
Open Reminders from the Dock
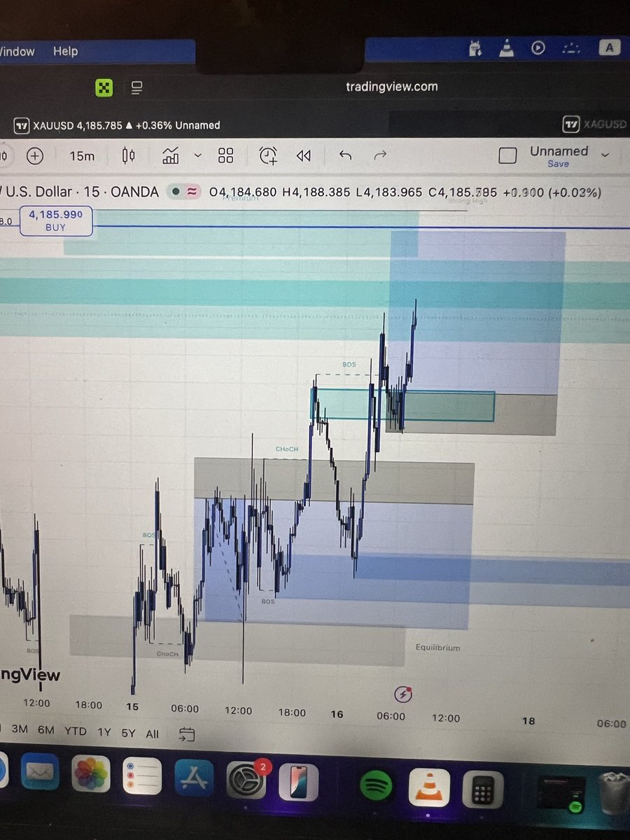(x=141, y=776)
